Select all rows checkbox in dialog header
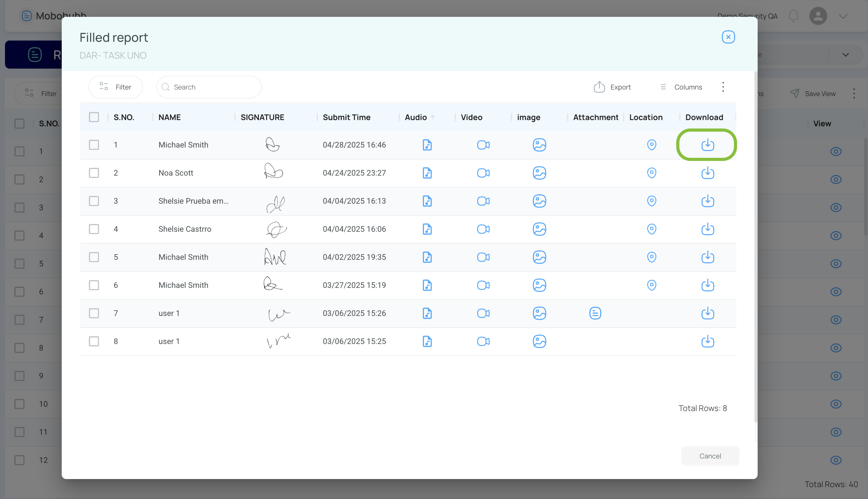The height and width of the screenshot is (499, 868). pyautogui.click(x=94, y=117)
